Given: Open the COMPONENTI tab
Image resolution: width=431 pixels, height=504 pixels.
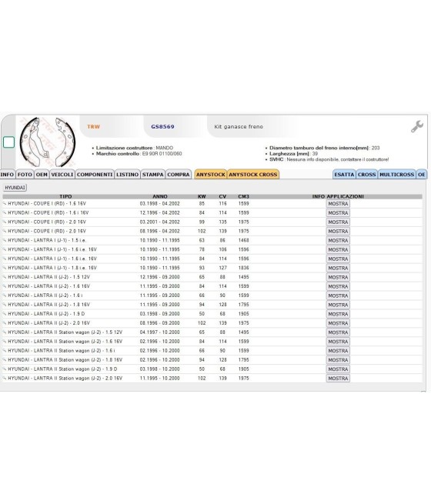Looking at the screenshot, I should click(x=95, y=175).
